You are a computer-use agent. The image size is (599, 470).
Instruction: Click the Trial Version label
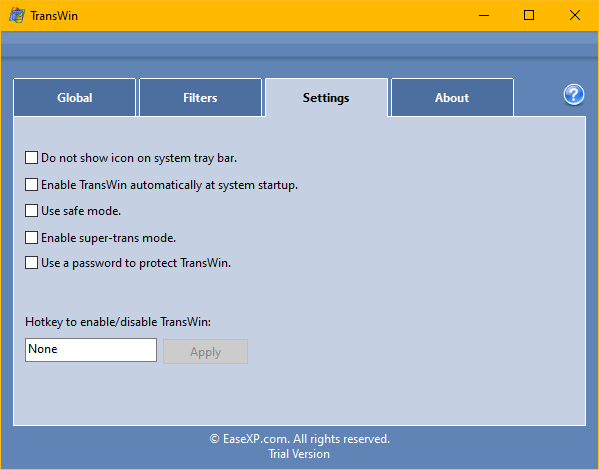coord(299,454)
